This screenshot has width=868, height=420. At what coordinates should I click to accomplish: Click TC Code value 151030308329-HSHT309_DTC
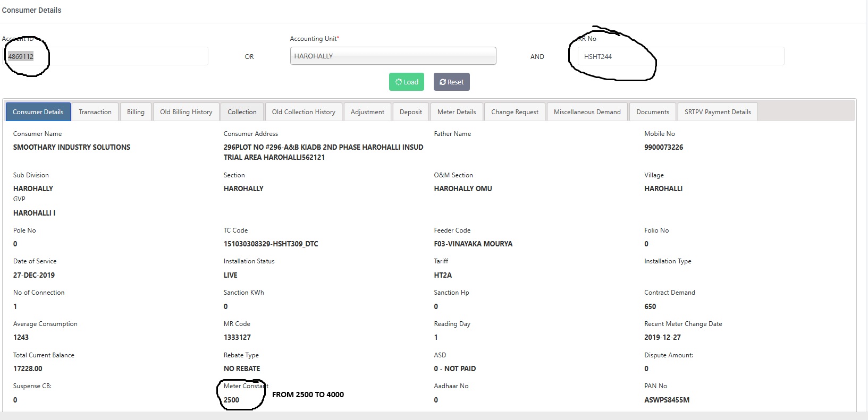click(x=271, y=244)
